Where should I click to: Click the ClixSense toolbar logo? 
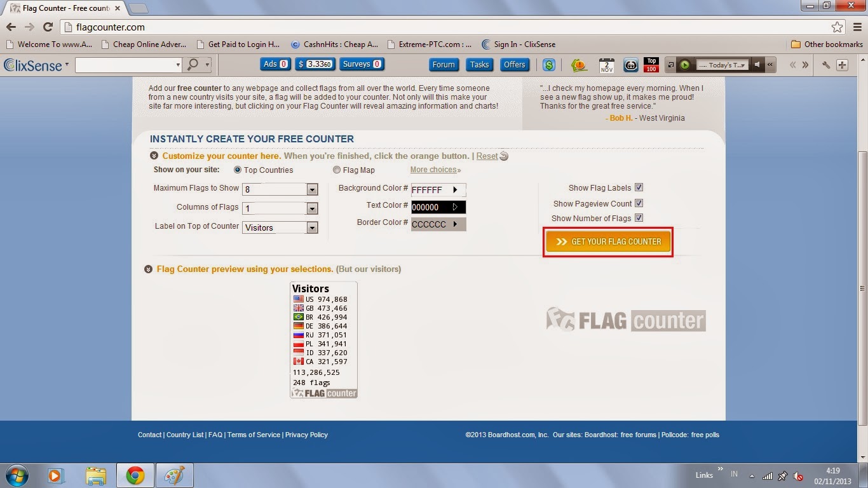pyautogui.click(x=32, y=65)
